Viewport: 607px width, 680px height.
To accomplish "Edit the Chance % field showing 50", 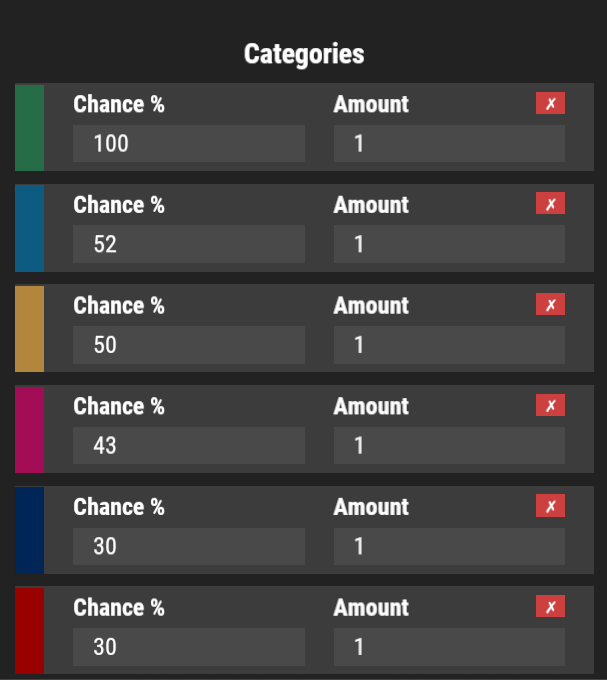I will coord(188,345).
